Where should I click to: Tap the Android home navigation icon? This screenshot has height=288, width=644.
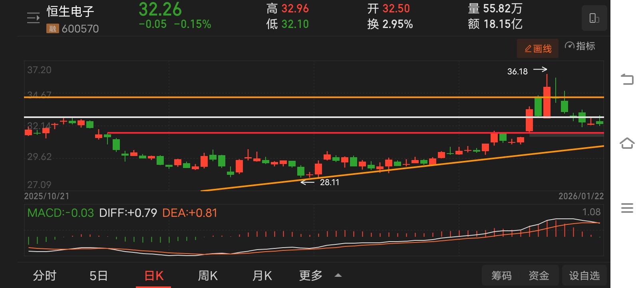pyautogui.click(x=627, y=143)
